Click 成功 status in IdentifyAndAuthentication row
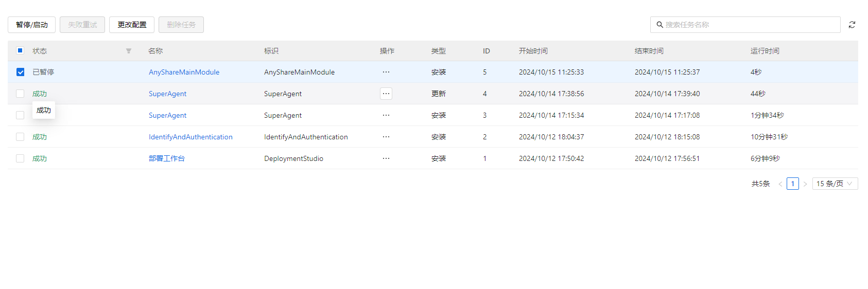Viewport: 868px width, 289px height. click(x=40, y=137)
